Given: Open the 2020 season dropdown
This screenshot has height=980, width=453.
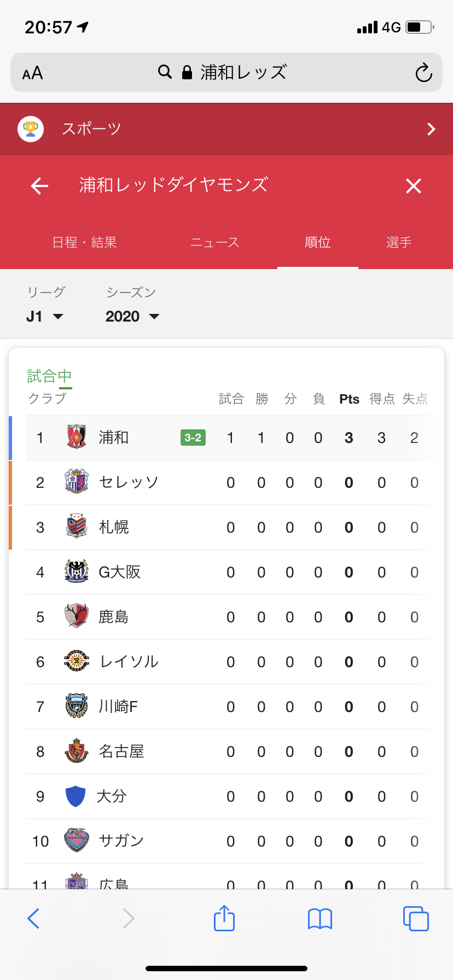Looking at the screenshot, I should click(132, 317).
